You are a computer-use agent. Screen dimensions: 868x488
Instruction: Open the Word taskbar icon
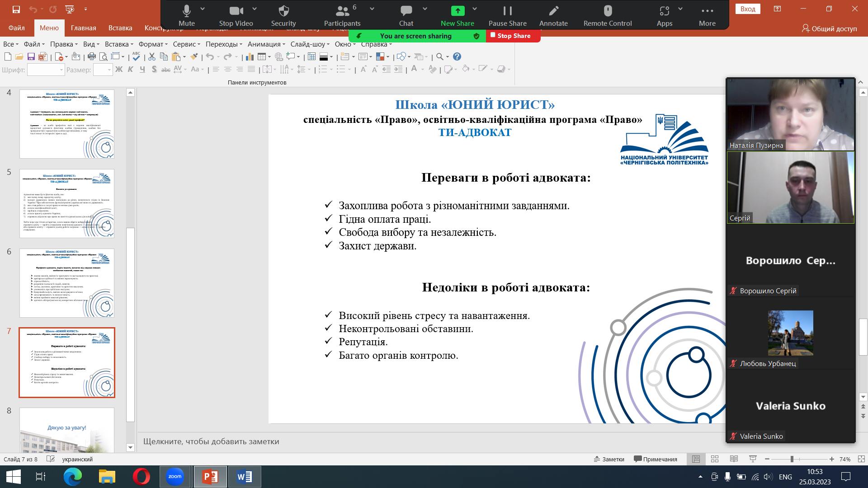point(245,477)
